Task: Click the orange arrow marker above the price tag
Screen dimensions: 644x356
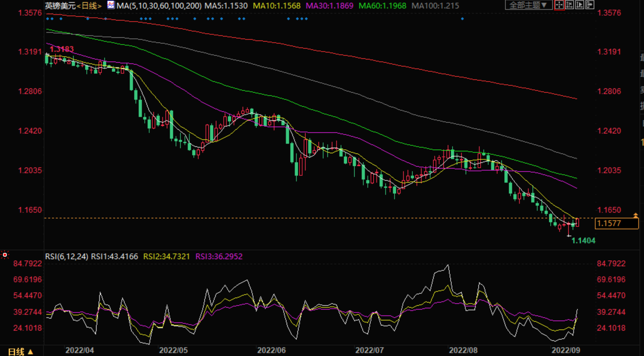Action: (x=636, y=216)
